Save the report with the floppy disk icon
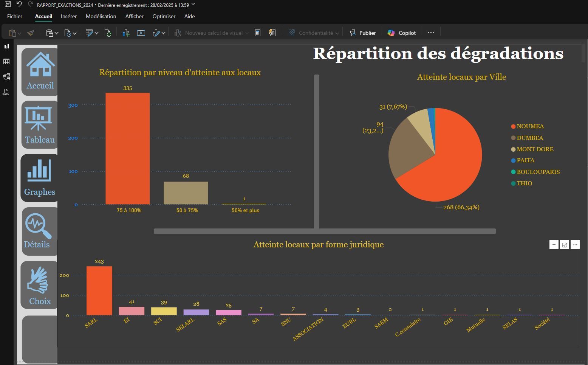The width and height of the screenshot is (588, 365). coord(8,5)
